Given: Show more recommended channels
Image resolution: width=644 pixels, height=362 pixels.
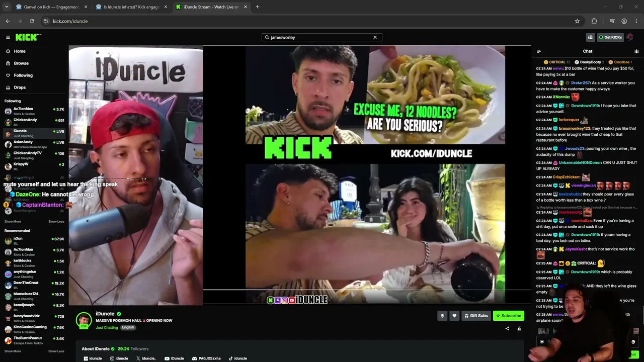Looking at the screenshot, I should point(13,351).
